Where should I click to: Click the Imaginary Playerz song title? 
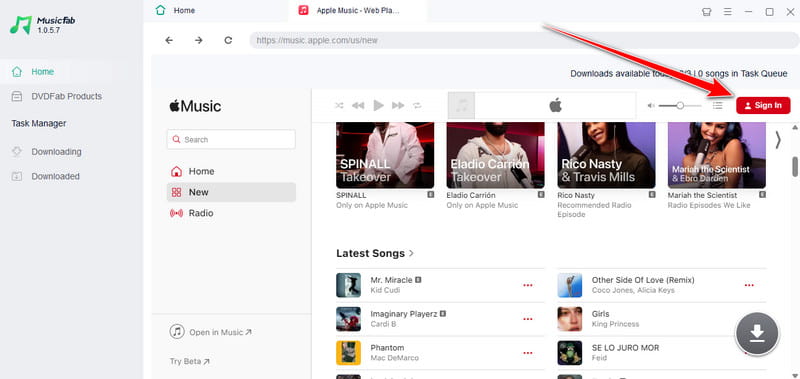pos(404,314)
